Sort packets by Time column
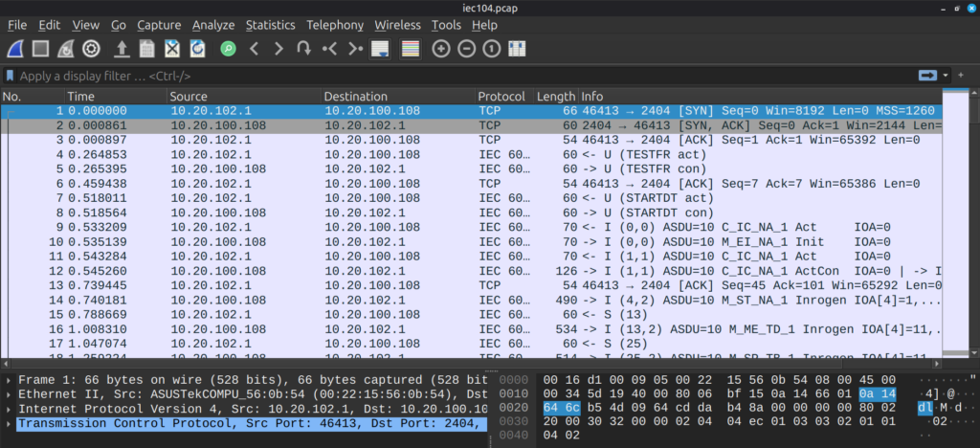Image resolution: width=980 pixels, height=448 pixels. click(116, 97)
